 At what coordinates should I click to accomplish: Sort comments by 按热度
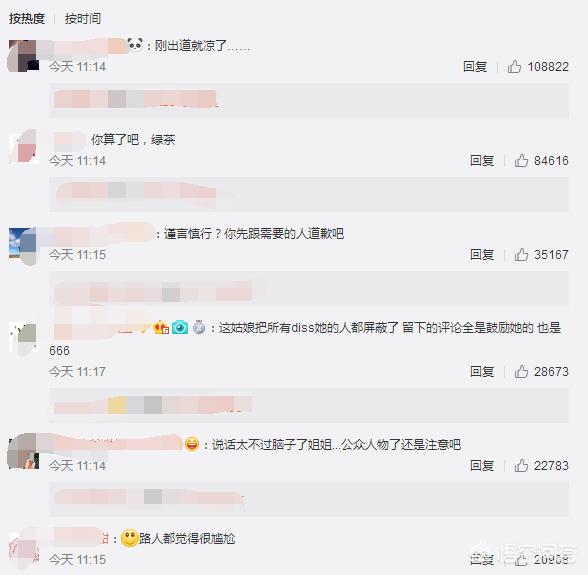click(x=27, y=18)
